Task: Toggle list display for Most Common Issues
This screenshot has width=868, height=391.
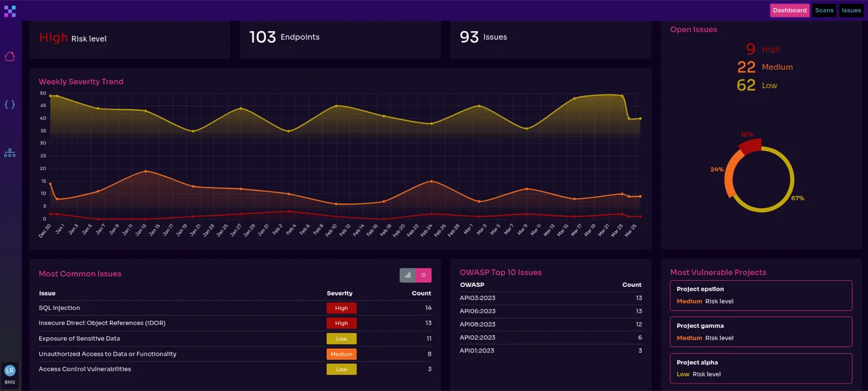Action: 424,275
